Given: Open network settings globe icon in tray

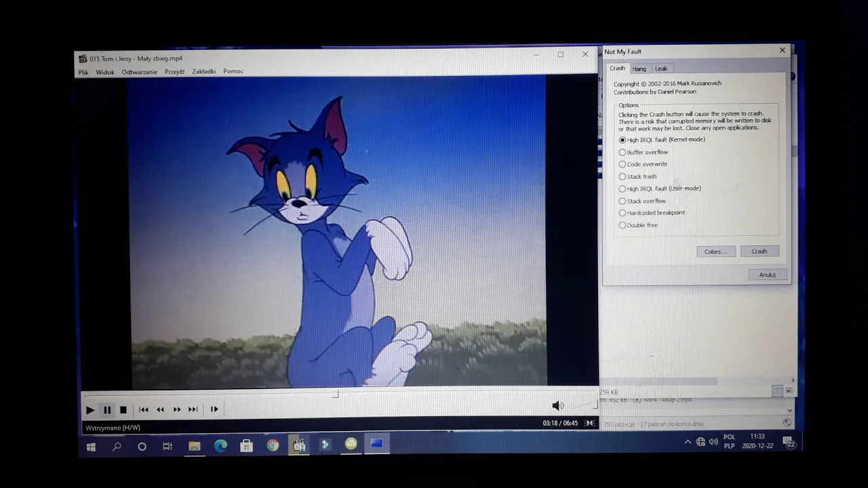Looking at the screenshot, I should click(701, 442).
